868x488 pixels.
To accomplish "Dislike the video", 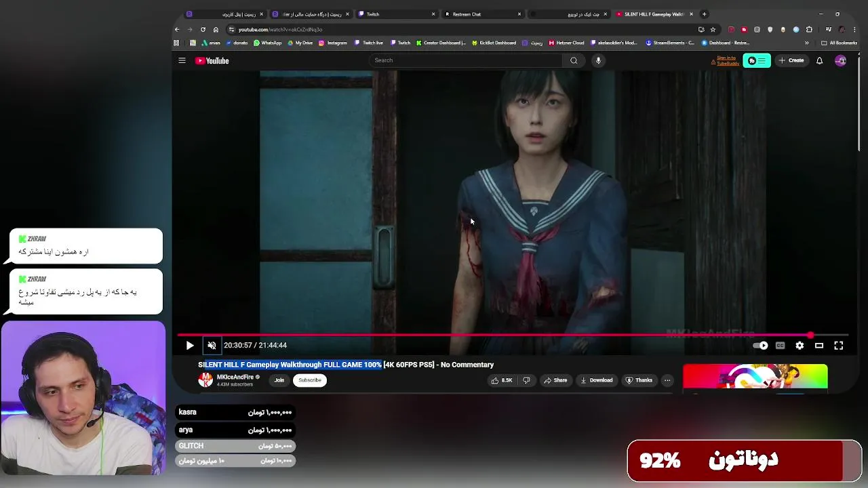I will click(x=526, y=380).
